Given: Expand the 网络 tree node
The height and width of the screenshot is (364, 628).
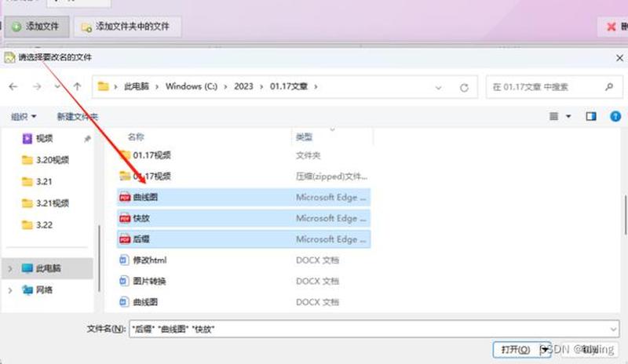Looking at the screenshot, I should coord(10,290).
